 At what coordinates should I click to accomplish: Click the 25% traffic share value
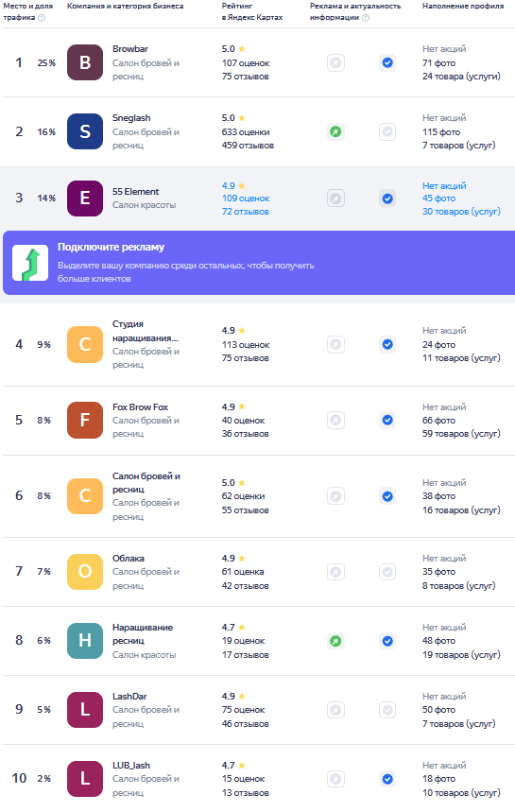(x=46, y=63)
